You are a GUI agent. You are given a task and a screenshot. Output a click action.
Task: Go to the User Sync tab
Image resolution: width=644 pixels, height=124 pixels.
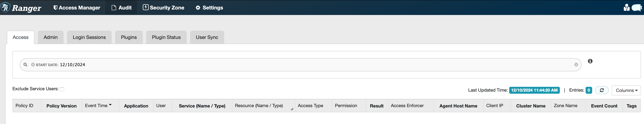tap(207, 37)
